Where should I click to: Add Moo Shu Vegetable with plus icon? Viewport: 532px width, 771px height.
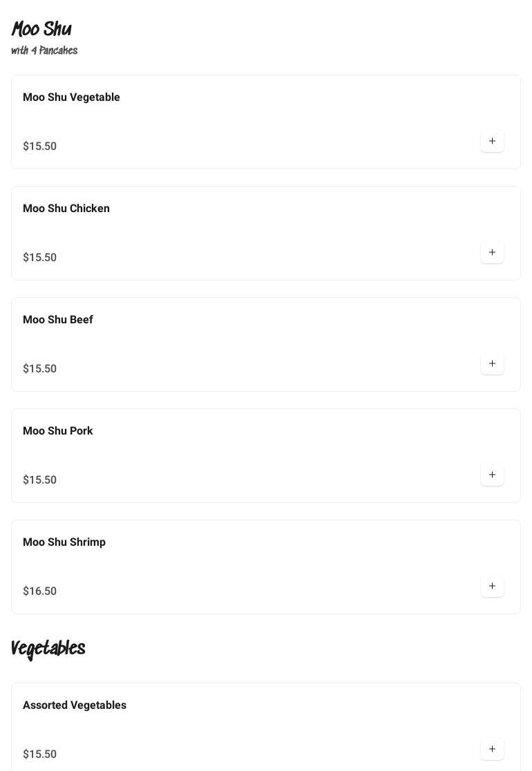pyautogui.click(x=492, y=142)
